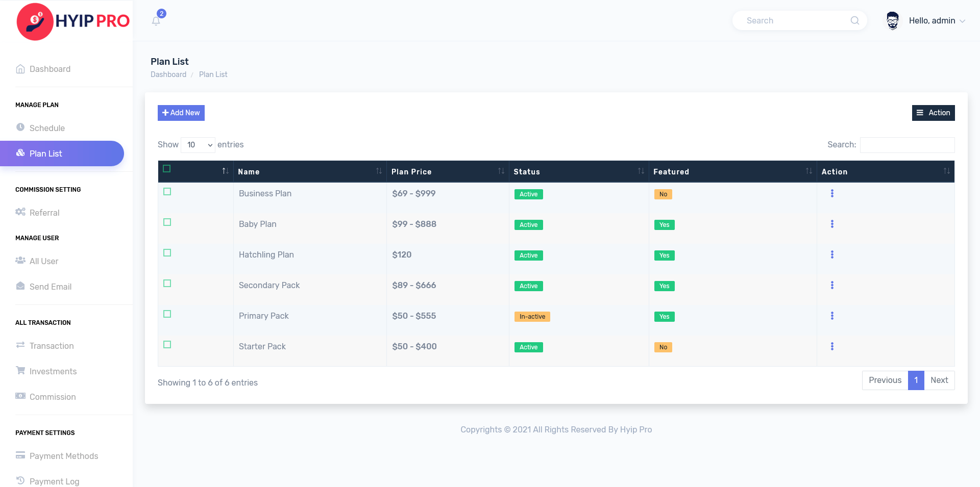Click the All User group icon

point(20,261)
